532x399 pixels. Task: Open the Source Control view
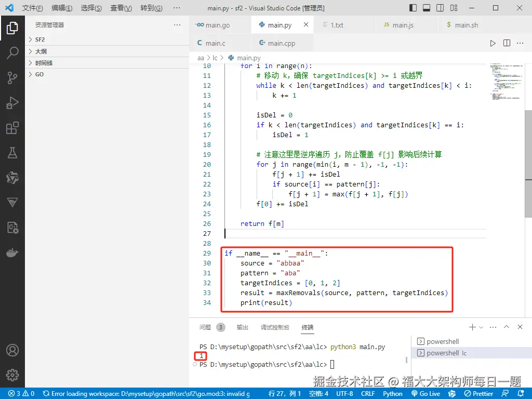pyautogui.click(x=12, y=78)
